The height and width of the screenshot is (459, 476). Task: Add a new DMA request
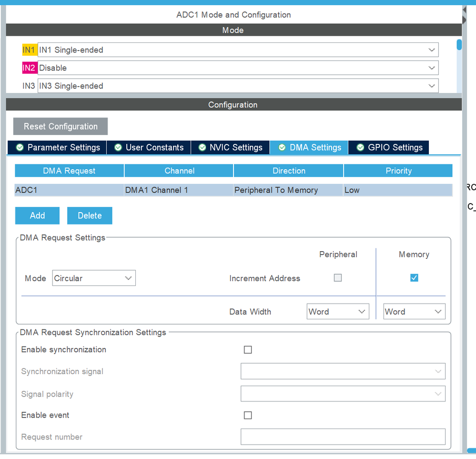pyautogui.click(x=37, y=216)
